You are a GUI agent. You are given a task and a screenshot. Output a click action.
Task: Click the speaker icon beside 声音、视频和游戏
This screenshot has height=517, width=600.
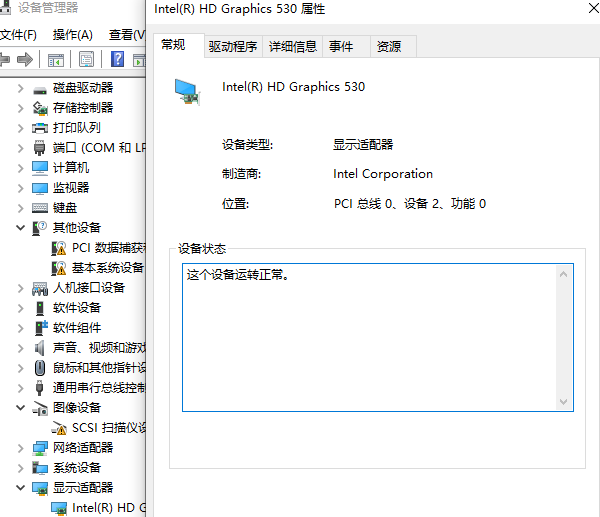[40, 348]
